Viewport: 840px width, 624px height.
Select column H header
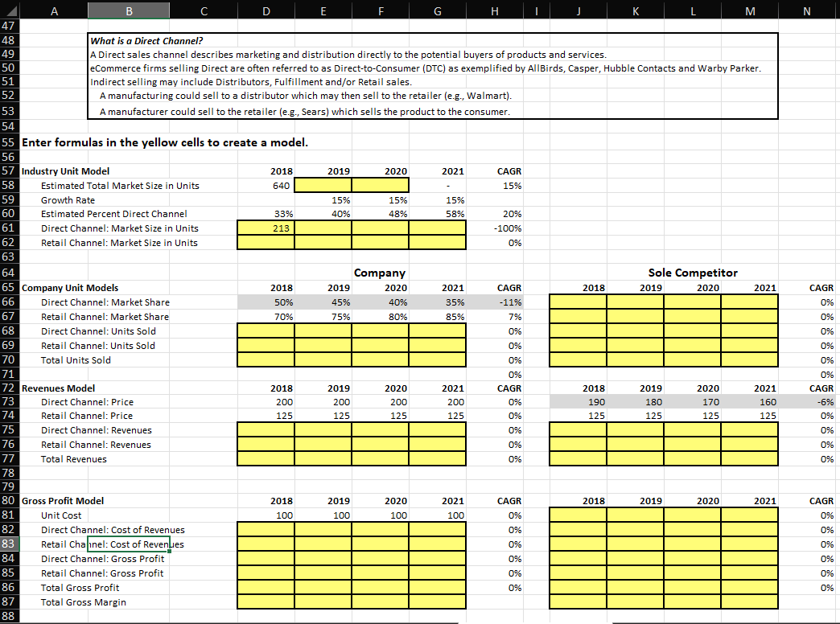(494, 11)
